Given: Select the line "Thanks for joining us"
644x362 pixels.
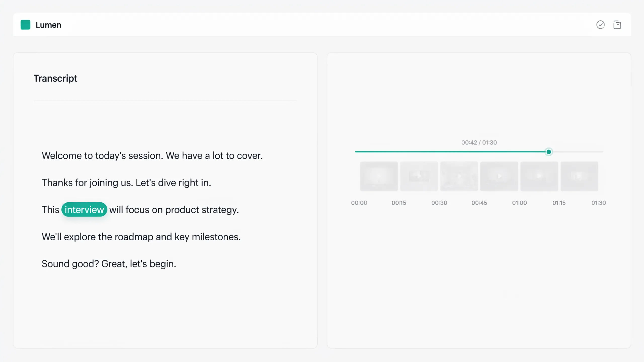Looking at the screenshot, I should 126,183.
